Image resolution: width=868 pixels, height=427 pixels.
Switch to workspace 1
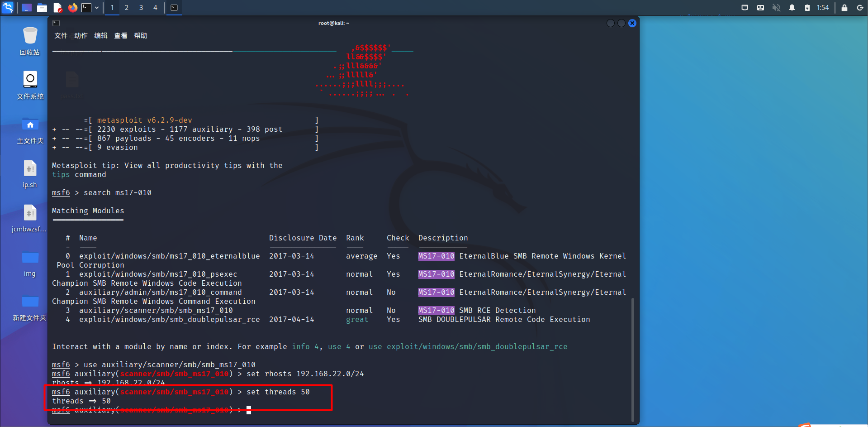pos(112,8)
